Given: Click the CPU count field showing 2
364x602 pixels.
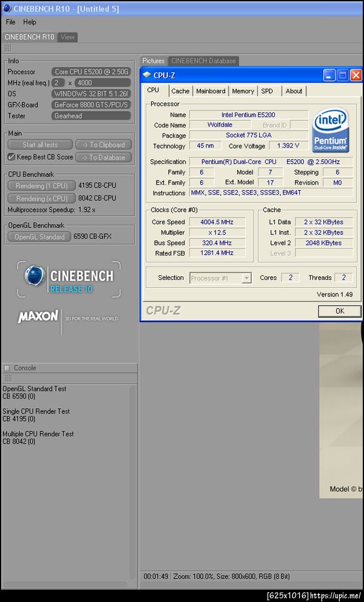Looking at the screenshot, I should click(x=58, y=83).
